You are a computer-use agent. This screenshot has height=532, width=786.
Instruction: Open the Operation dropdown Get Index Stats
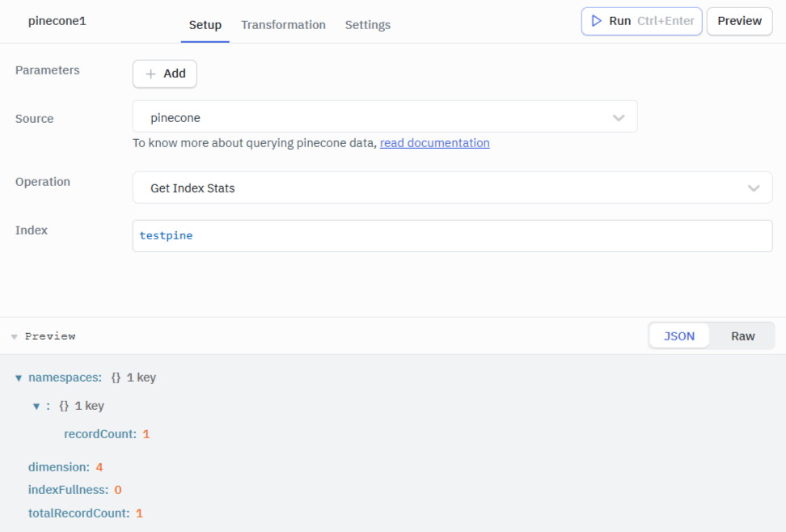[x=452, y=188]
